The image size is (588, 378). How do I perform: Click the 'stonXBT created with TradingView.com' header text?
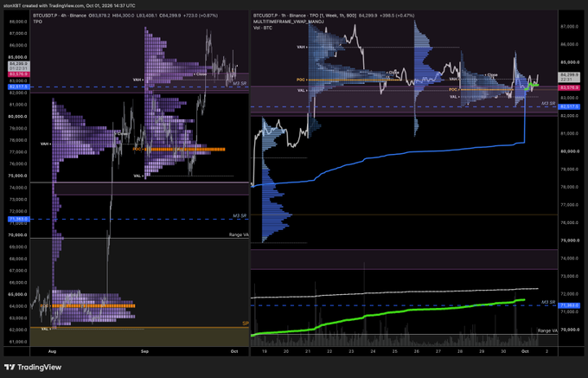point(69,6)
